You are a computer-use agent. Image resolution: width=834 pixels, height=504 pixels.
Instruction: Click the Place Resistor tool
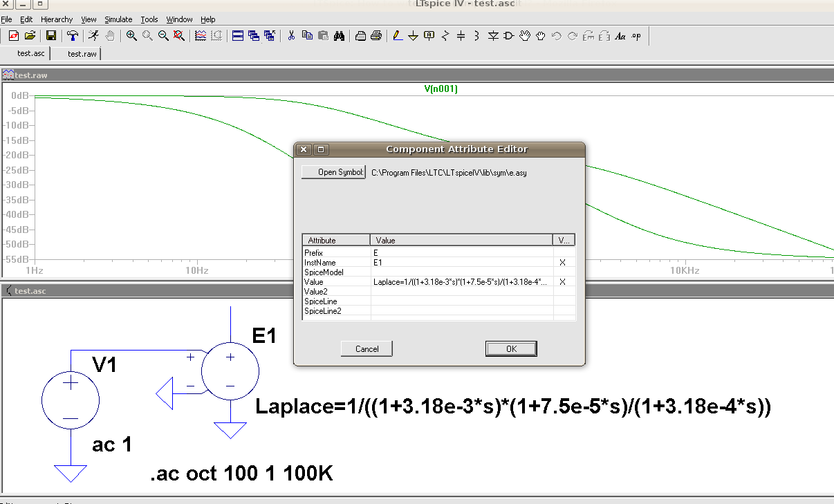(x=445, y=36)
